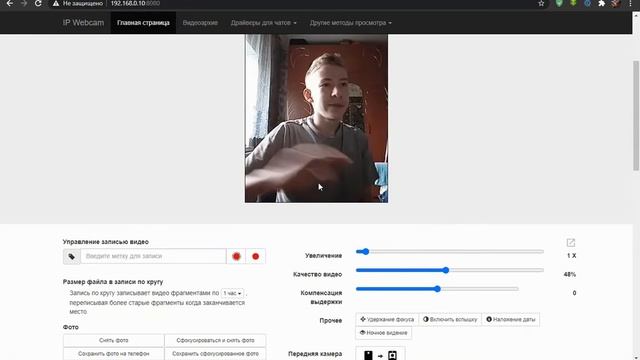The height and width of the screenshot is (360, 640).
Task: Click the Передняя камера label
Action: (x=315, y=354)
